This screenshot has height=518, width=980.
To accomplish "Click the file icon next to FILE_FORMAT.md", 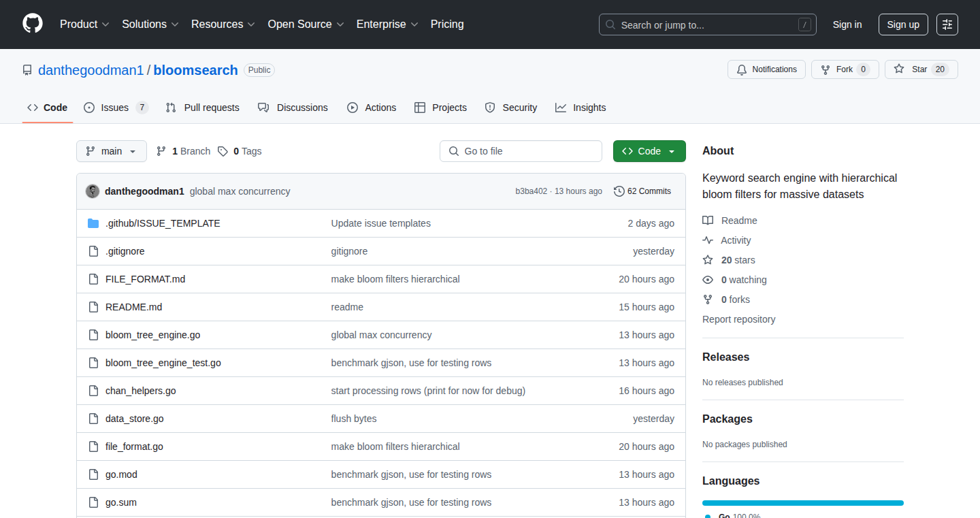I will pyautogui.click(x=93, y=279).
